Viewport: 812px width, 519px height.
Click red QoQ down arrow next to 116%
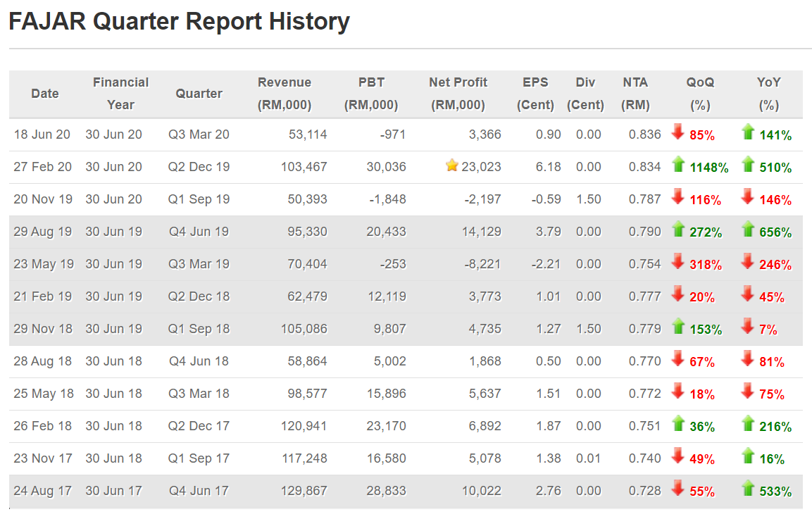pos(678,196)
